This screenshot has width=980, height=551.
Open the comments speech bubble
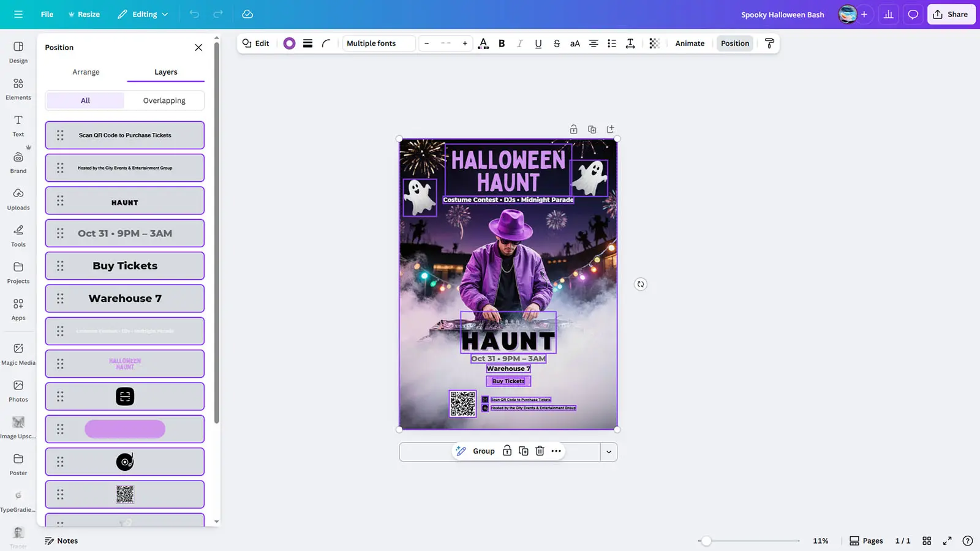click(913, 14)
